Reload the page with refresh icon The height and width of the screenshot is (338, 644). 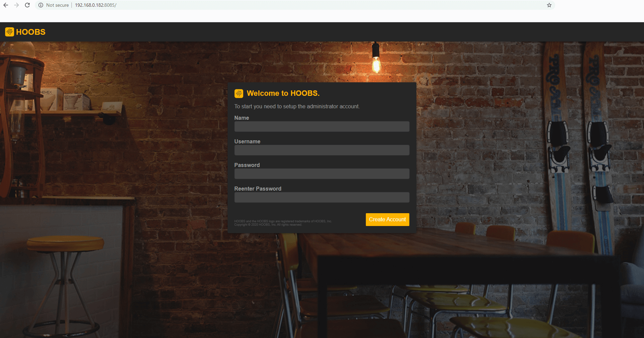click(x=27, y=5)
